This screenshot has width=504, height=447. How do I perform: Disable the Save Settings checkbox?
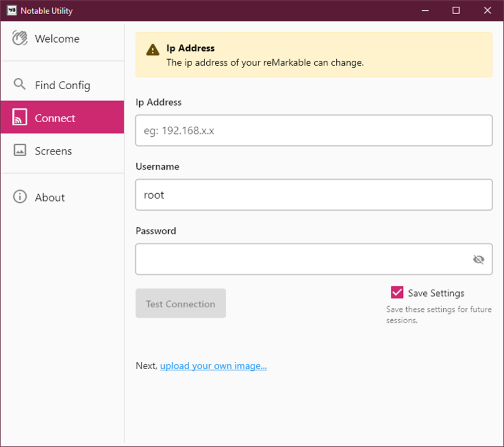pos(396,292)
